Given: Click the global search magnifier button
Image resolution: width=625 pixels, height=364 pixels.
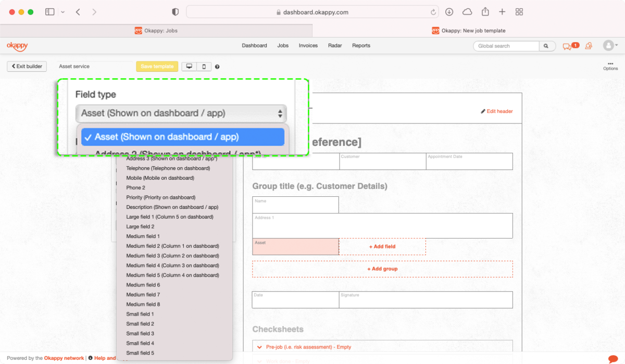Looking at the screenshot, I should tap(546, 46).
